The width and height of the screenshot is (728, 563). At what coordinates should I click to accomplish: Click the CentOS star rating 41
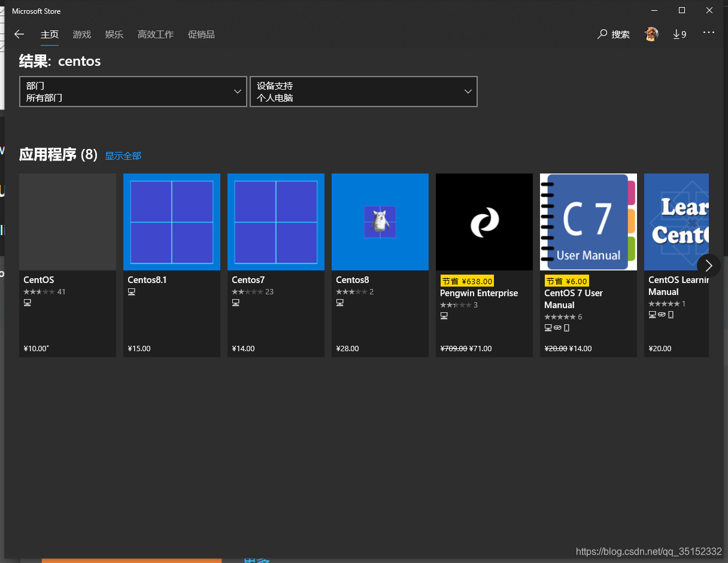[x=44, y=292]
